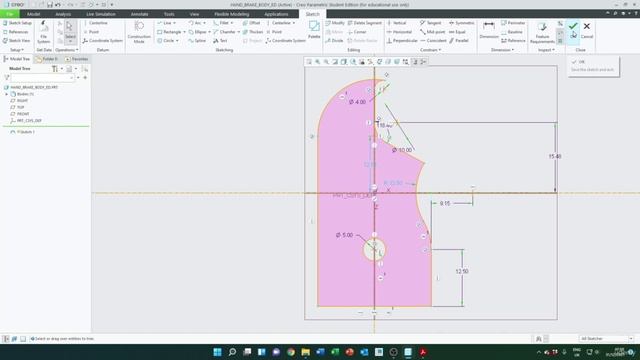The width and height of the screenshot is (640, 360).
Task: Choose the Chamfer tool
Action: pyautogui.click(x=224, y=32)
